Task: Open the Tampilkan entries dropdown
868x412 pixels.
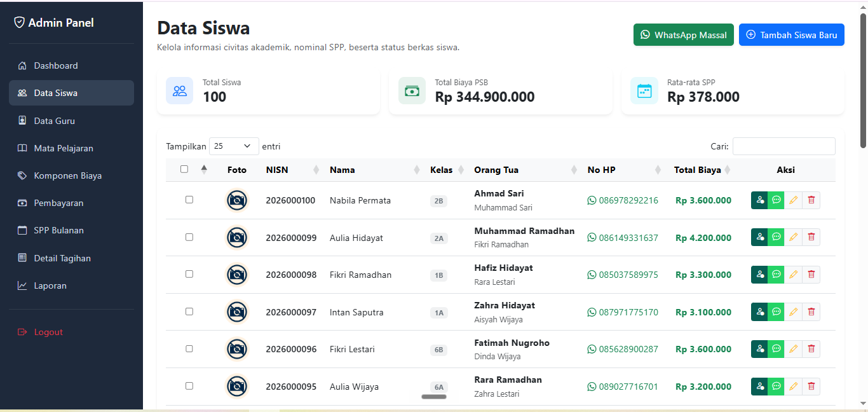Action: click(234, 146)
